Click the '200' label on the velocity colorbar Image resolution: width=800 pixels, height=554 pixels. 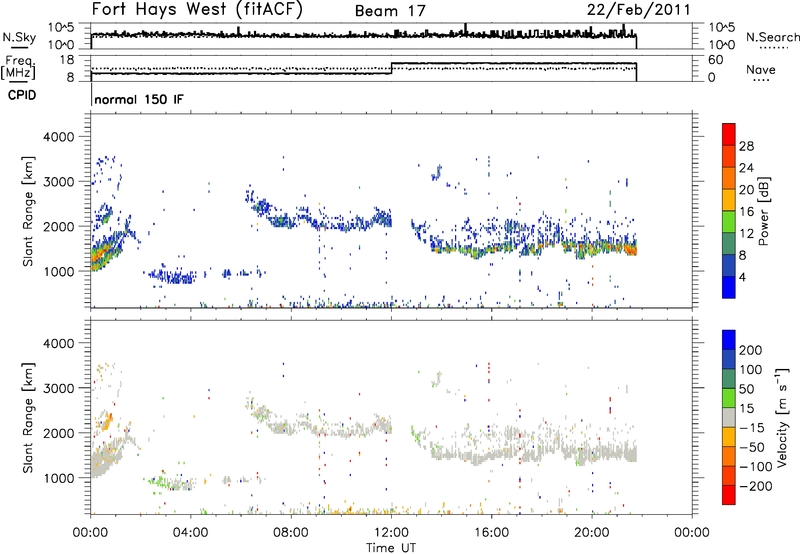click(751, 350)
